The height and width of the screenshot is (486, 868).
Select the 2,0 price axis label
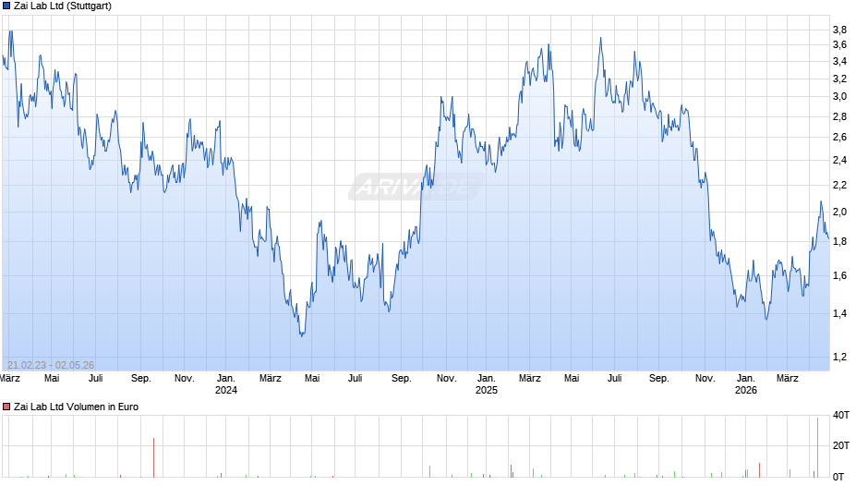pos(839,213)
